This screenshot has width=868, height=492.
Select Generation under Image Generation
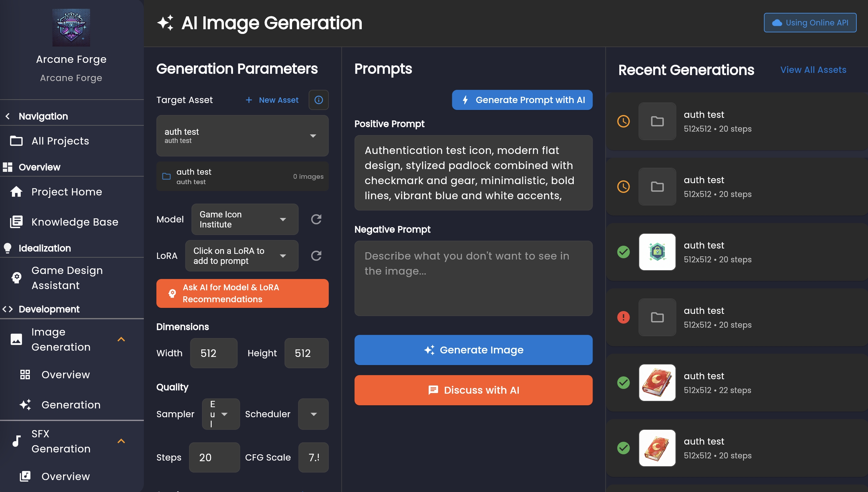coord(71,404)
